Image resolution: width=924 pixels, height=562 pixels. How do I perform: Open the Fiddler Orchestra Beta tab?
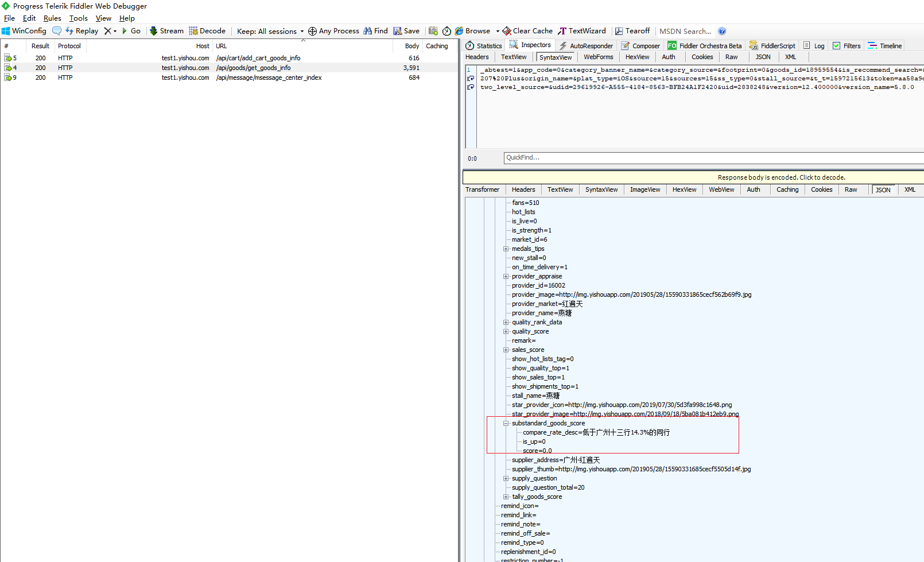click(705, 46)
